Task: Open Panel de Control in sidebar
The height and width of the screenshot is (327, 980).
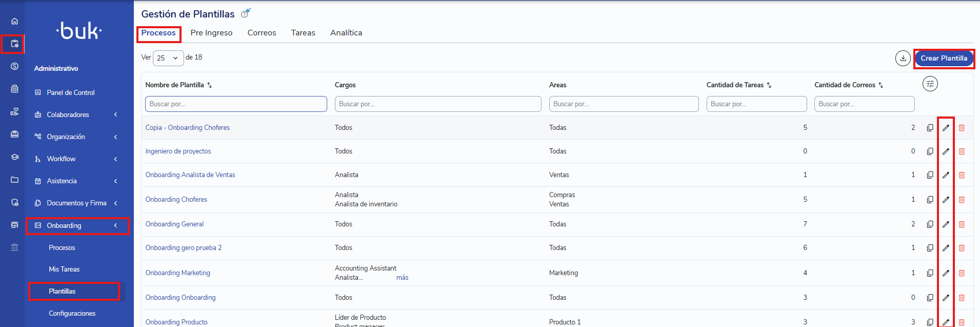Action: click(71, 92)
